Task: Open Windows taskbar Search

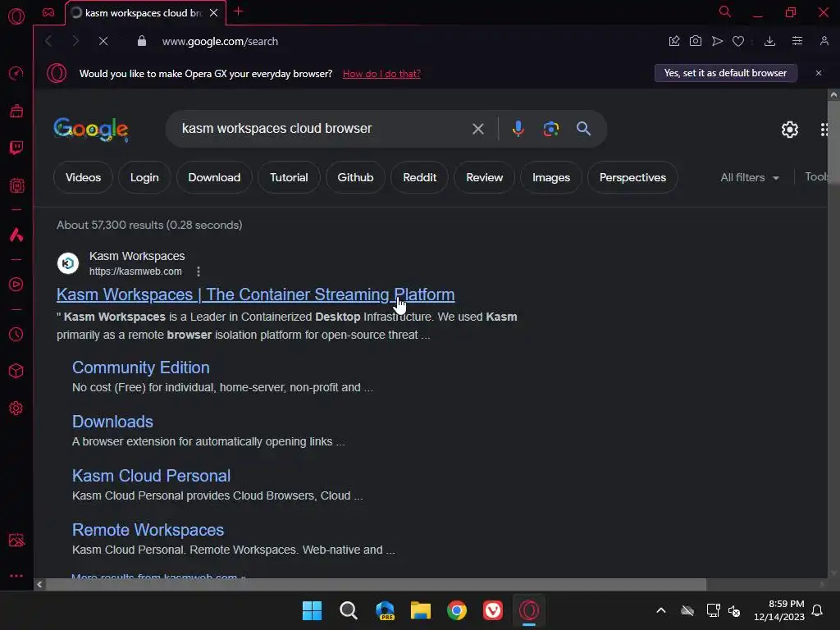Action: pos(348,610)
